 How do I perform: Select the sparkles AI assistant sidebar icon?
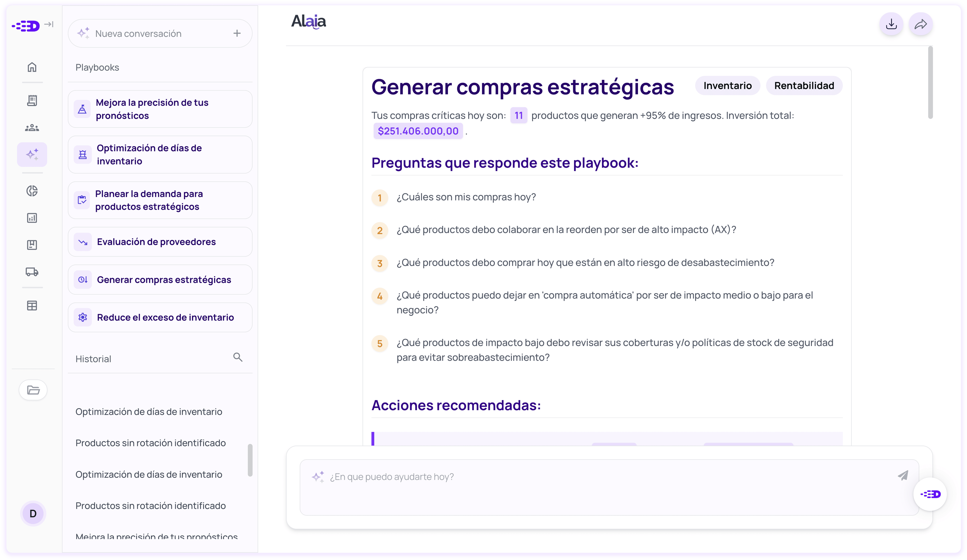click(x=32, y=155)
